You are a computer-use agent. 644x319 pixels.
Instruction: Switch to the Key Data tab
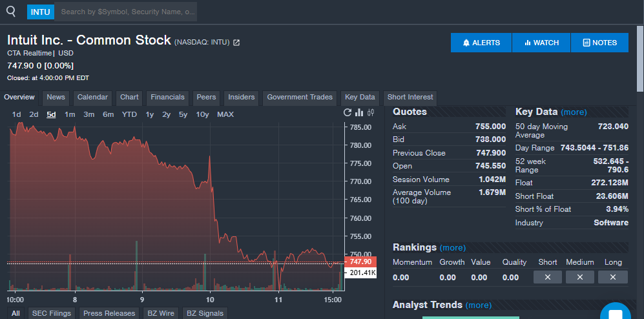tap(360, 98)
